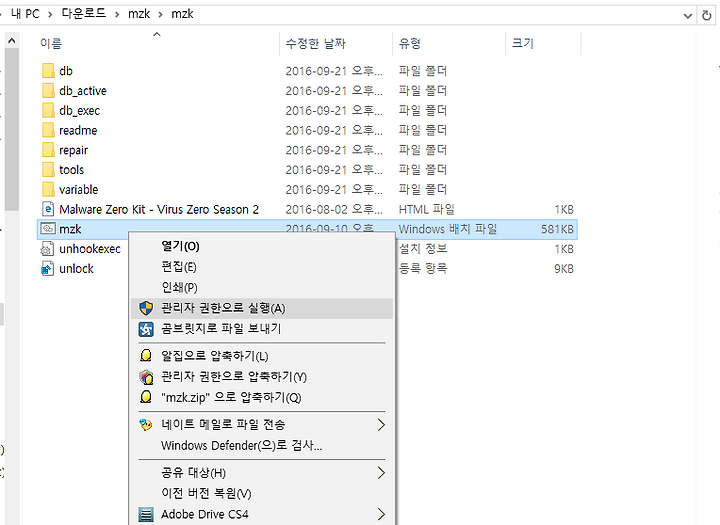Scan with Windows Defender(으)로 검사
This screenshot has height=525, width=720.
262,446
